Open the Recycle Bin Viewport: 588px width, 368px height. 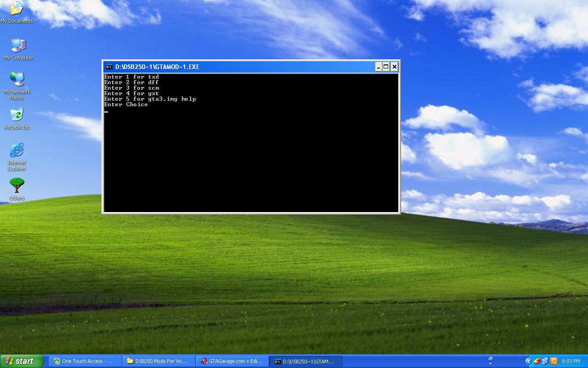coord(17,115)
